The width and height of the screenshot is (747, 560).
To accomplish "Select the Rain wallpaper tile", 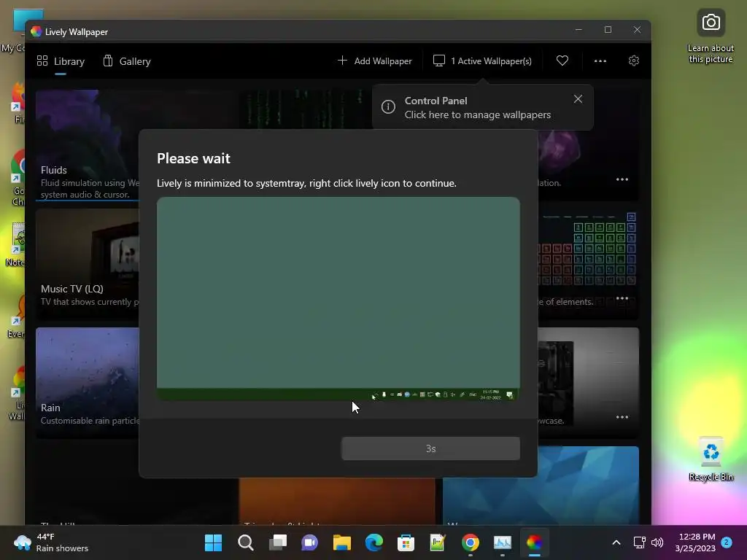I will coord(88,382).
